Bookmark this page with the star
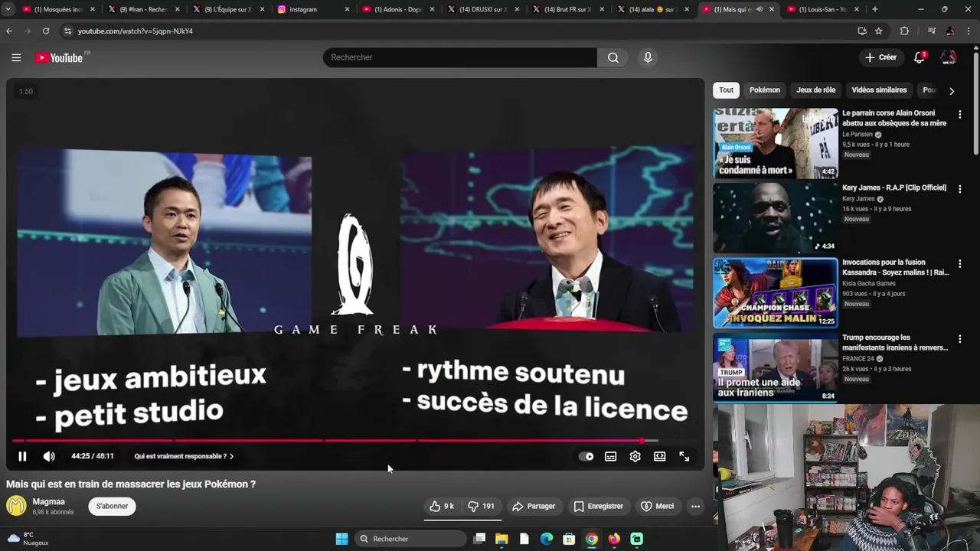980x551 pixels. [879, 31]
